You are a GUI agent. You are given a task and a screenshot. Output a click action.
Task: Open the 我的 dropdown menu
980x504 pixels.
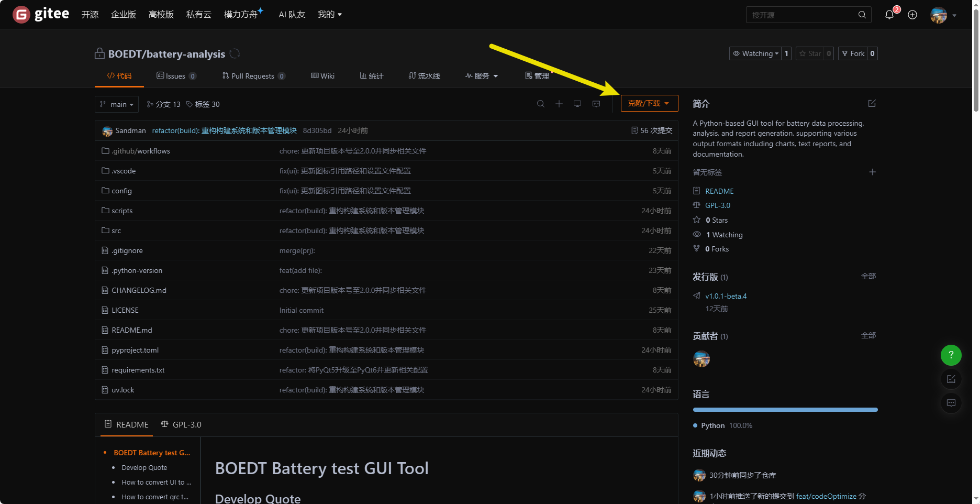(x=330, y=14)
